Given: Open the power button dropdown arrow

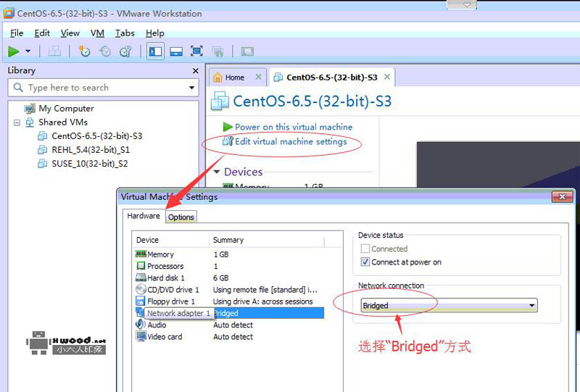Looking at the screenshot, I should pos(28,51).
